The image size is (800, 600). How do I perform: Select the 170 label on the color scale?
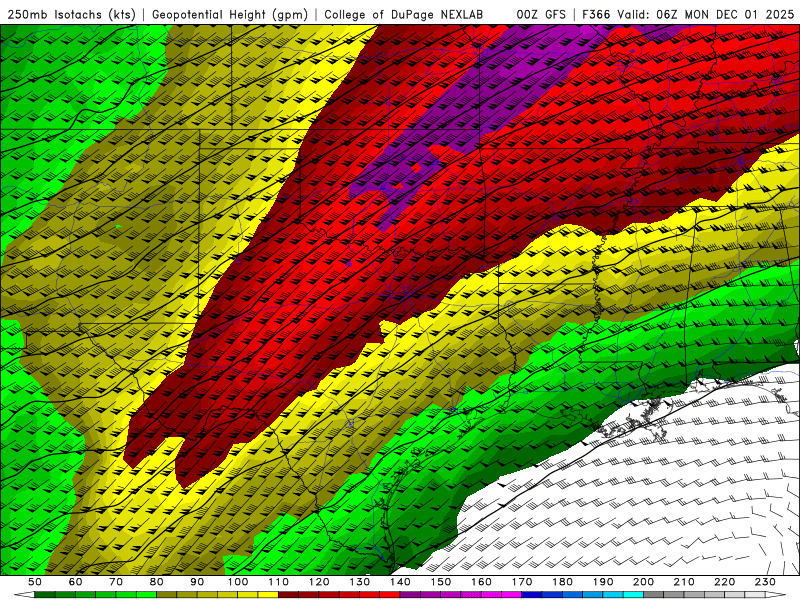(x=522, y=582)
